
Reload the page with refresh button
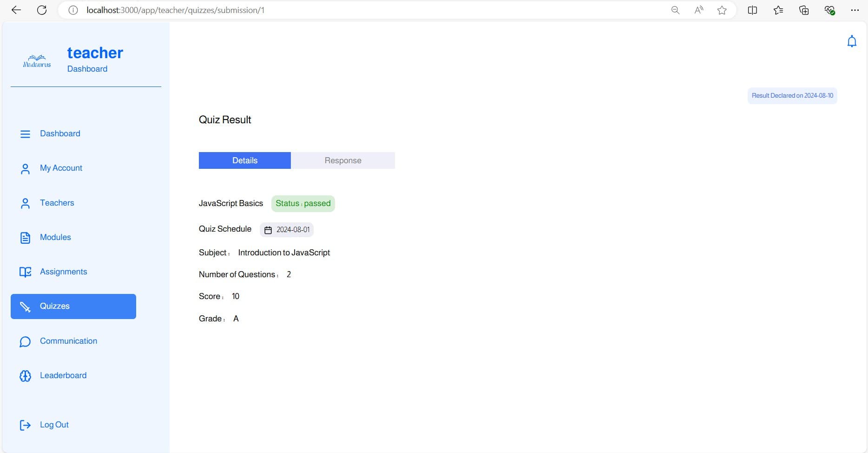tap(42, 10)
